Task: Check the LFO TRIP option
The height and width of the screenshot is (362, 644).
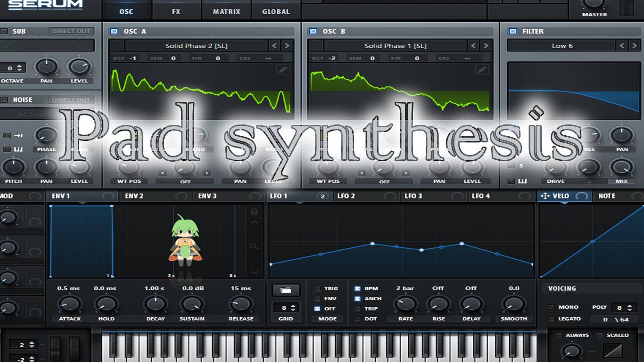Action: tap(357, 309)
